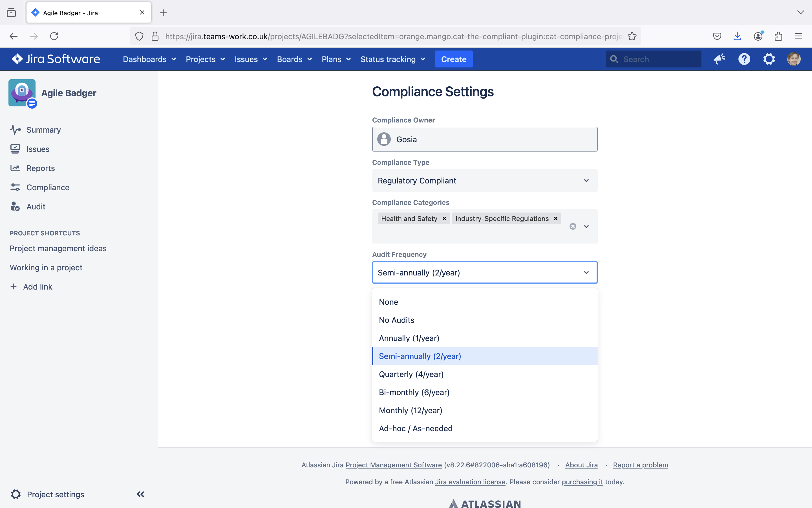Expand the Dashboards menu
This screenshot has height=508, width=812.
(x=149, y=59)
